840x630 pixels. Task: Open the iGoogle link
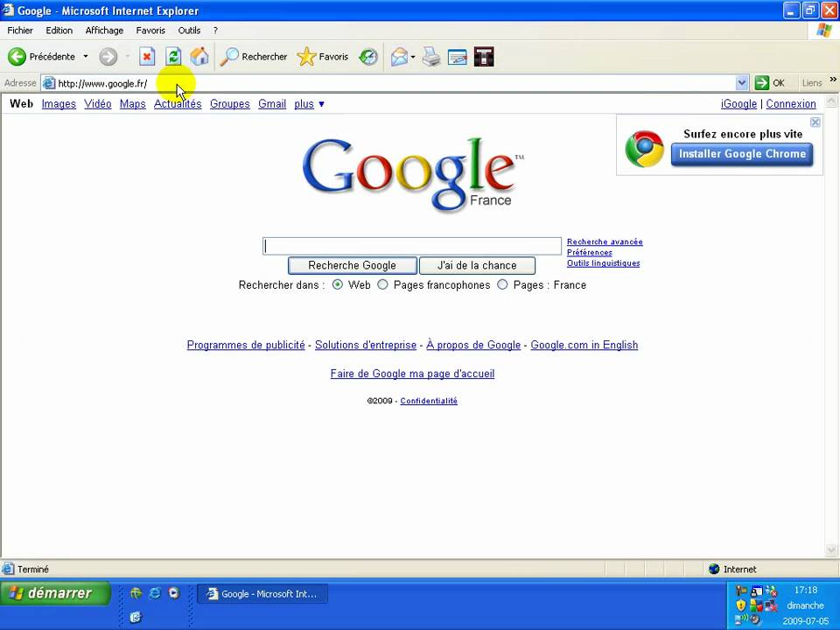[x=738, y=104]
